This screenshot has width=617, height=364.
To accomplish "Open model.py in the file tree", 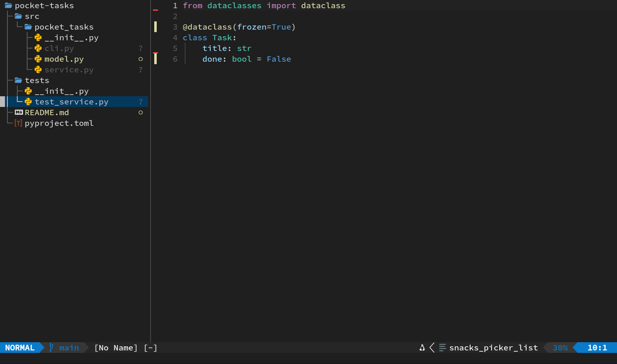I will point(64,59).
